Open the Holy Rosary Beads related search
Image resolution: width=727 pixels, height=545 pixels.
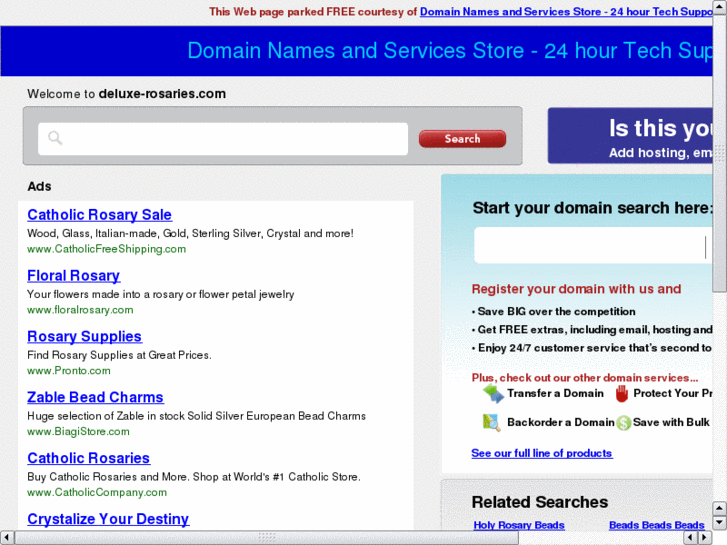[519, 525]
